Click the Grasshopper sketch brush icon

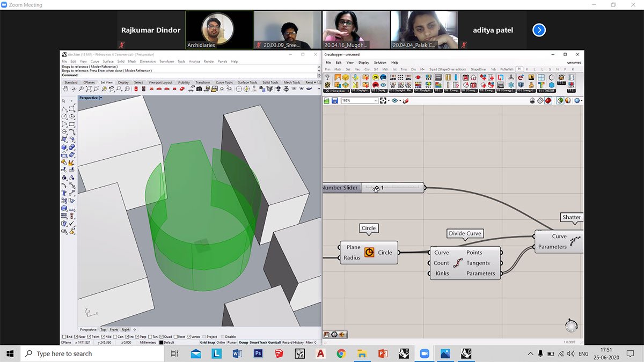(x=406, y=100)
